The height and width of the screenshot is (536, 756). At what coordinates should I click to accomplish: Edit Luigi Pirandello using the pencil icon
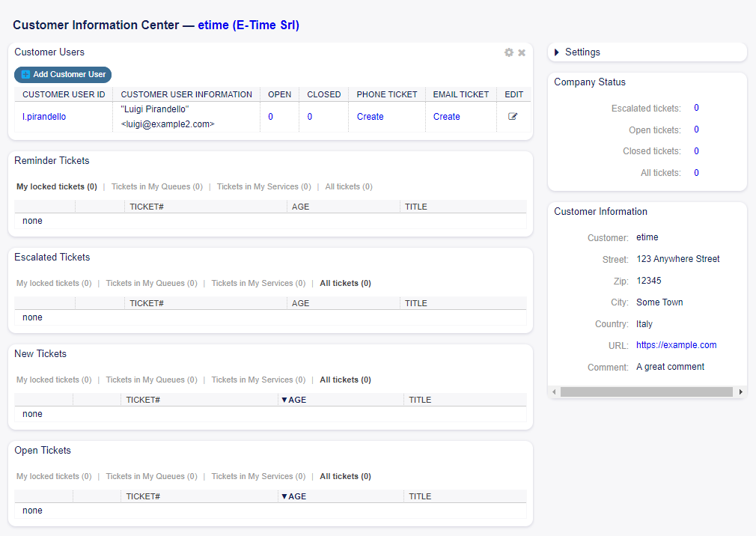[513, 116]
